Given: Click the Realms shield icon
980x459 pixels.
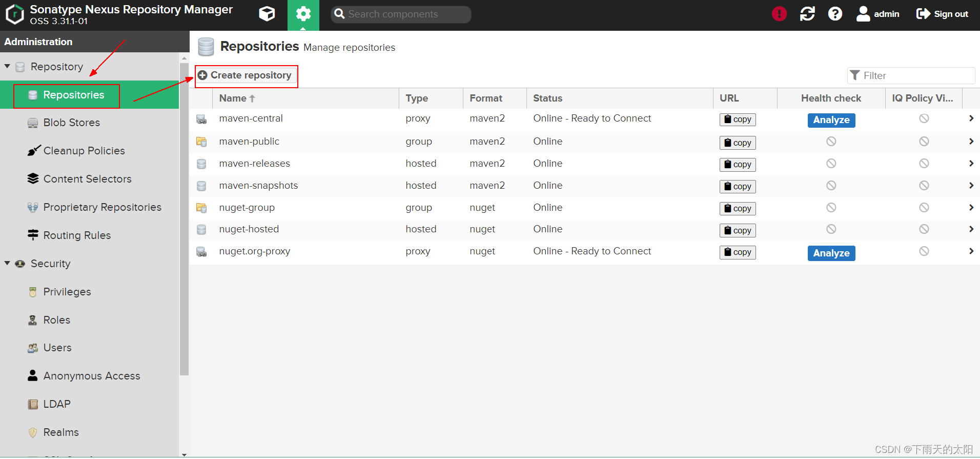Looking at the screenshot, I should pyautogui.click(x=33, y=432).
